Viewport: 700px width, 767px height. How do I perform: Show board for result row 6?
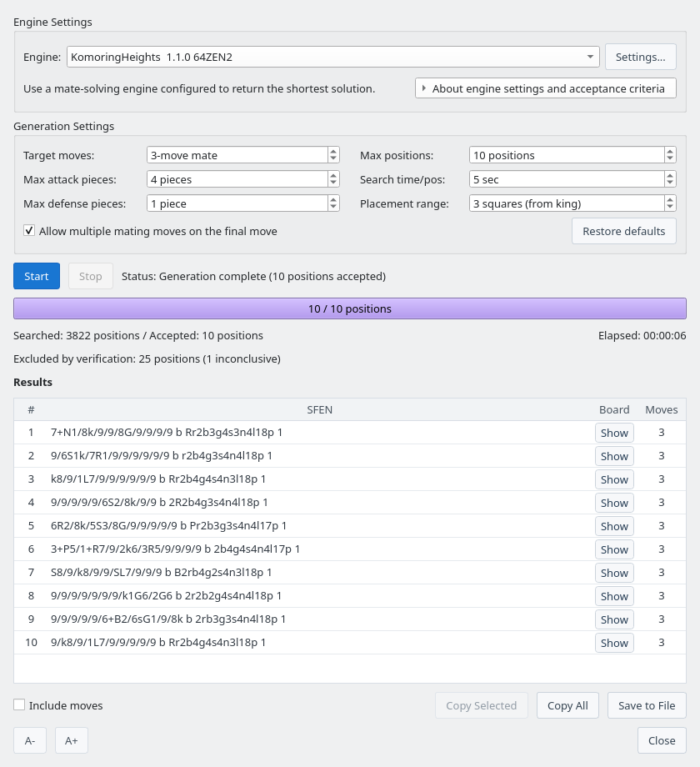pyautogui.click(x=614, y=549)
